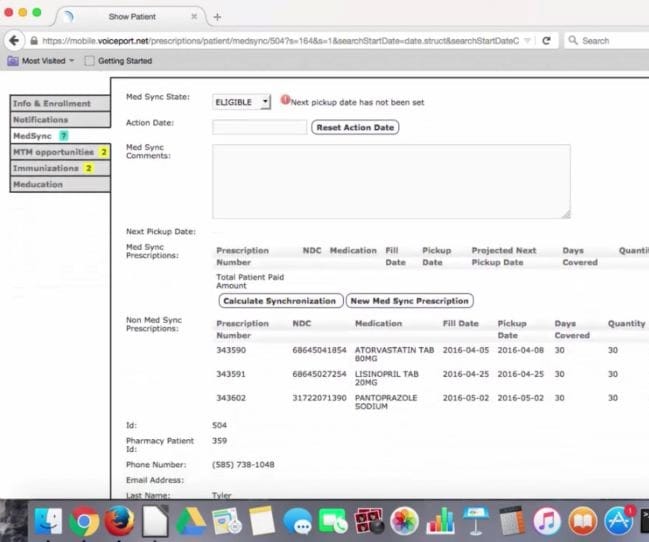Click the ATORVASTATIN TAB 80MG medication cell
Image resolution: width=649 pixels, height=542 pixels.
coord(394,354)
